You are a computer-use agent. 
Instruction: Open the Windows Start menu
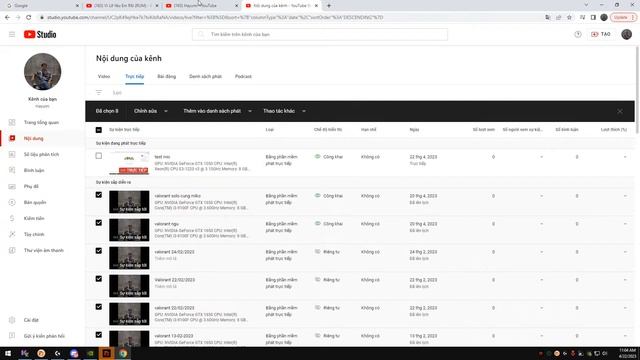[8, 353]
